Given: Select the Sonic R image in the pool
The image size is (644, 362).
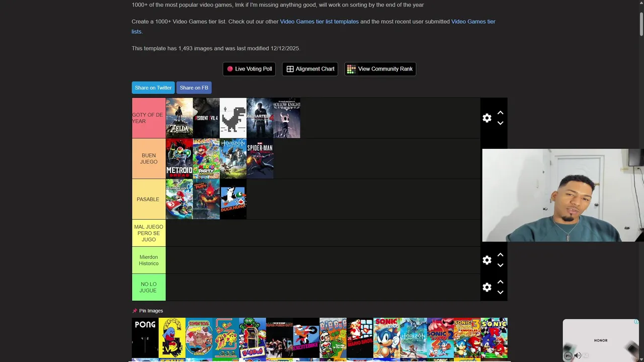Looking at the screenshot, I should pos(494,338).
